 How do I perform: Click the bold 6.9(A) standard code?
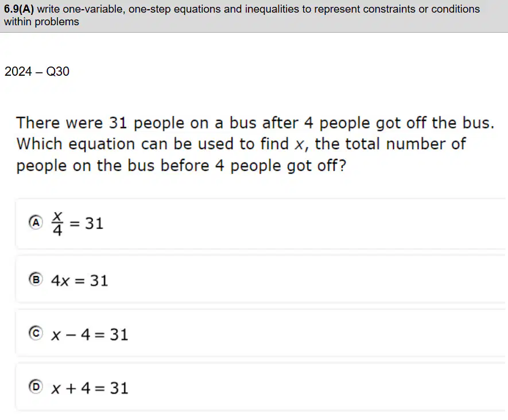(x=19, y=9)
